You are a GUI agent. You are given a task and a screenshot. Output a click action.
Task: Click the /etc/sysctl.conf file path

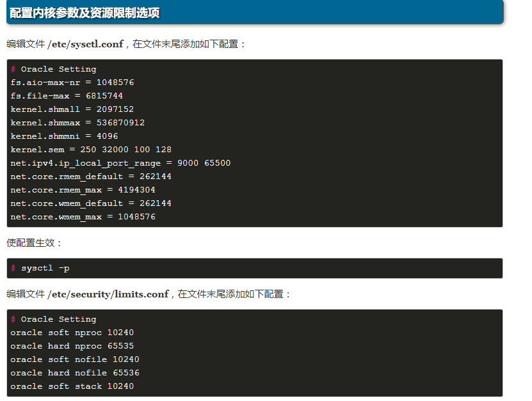coord(86,44)
